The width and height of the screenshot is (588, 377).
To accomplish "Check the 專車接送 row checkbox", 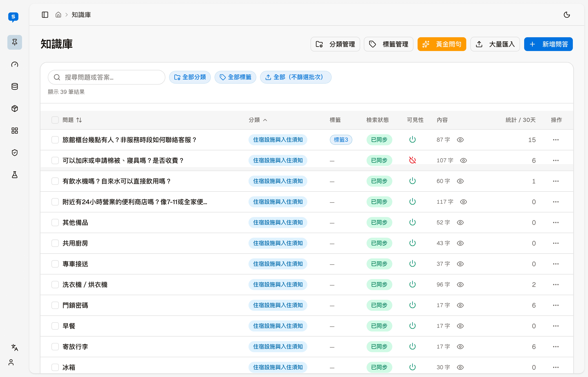I will click(55, 264).
